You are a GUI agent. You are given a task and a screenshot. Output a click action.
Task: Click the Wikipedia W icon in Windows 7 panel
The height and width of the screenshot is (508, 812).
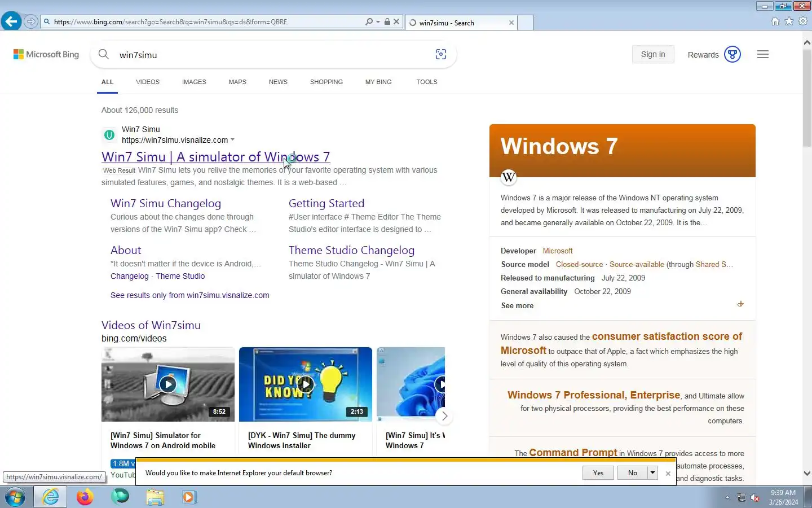pos(509,177)
